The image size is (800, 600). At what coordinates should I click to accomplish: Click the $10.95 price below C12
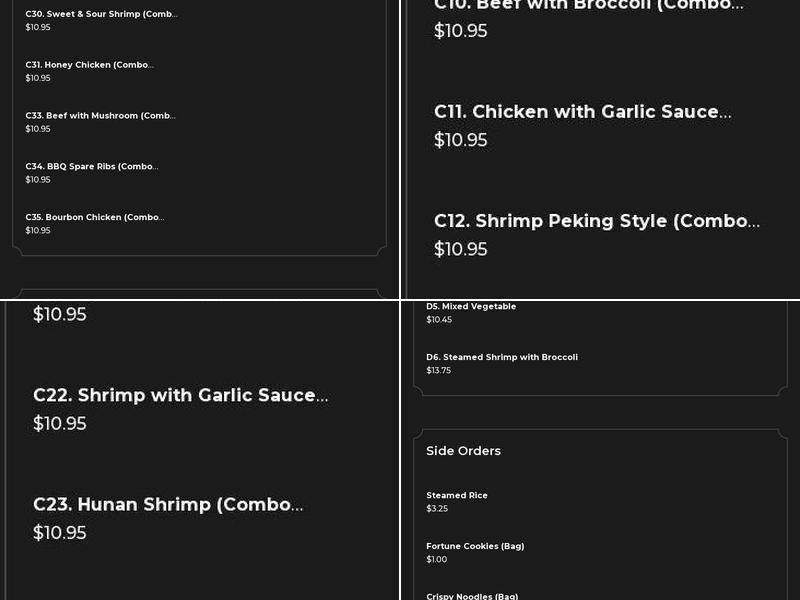460,249
